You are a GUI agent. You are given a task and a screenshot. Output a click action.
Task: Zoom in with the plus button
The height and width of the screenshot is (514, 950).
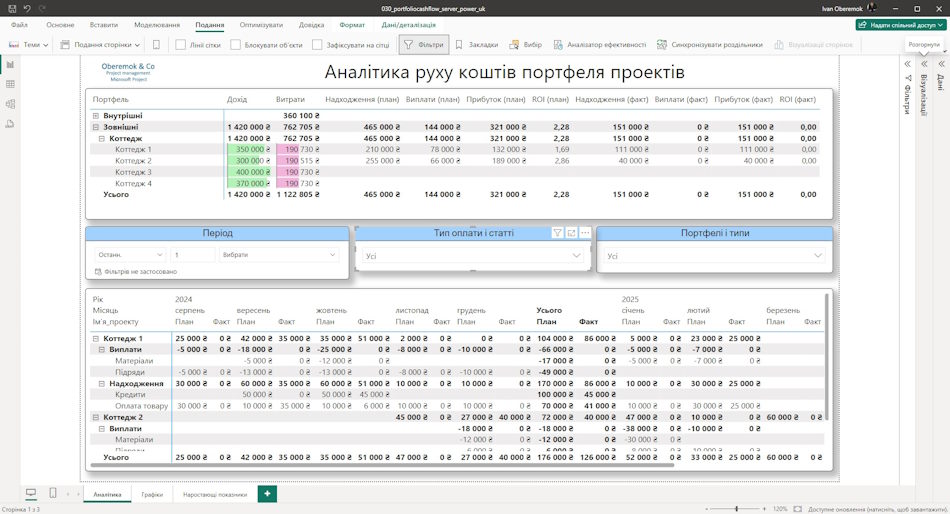click(x=765, y=509)
